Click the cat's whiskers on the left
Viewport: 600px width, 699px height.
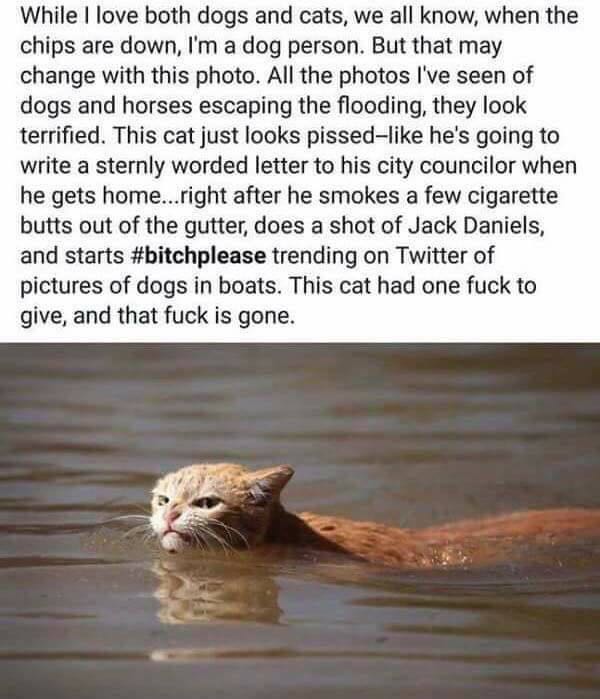pos(129,522)
